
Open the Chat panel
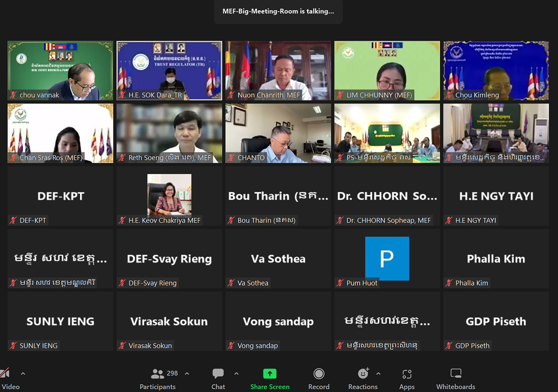218,374
